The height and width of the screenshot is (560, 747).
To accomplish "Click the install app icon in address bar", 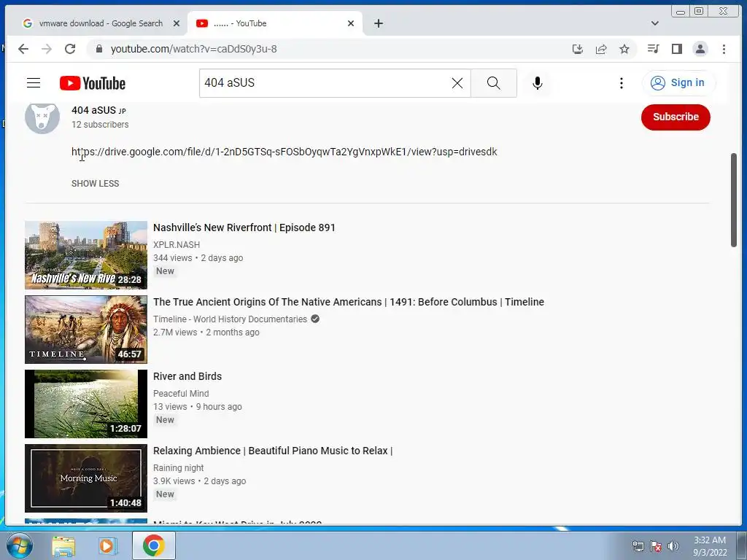I will tap(578, 49).
